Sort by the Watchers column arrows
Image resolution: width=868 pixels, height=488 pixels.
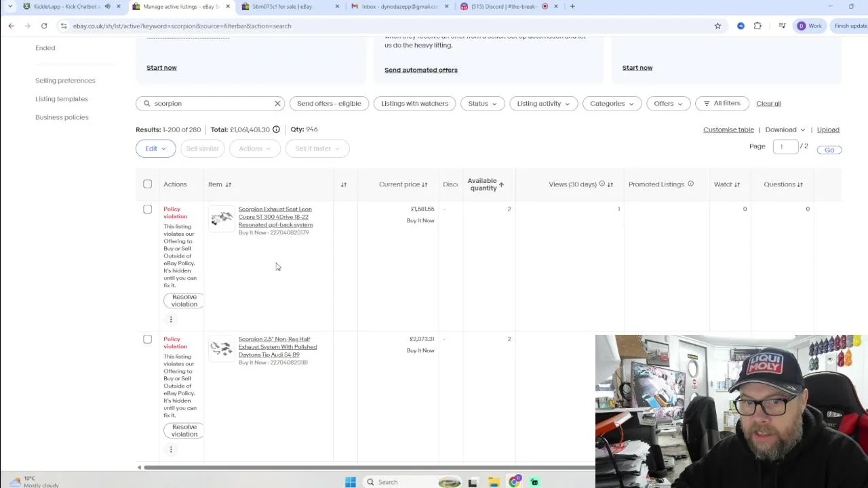coord(737,184)
